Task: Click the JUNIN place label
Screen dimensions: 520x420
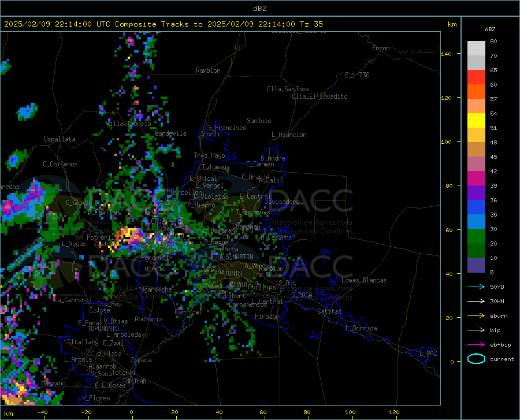Action: pos(233,274)
